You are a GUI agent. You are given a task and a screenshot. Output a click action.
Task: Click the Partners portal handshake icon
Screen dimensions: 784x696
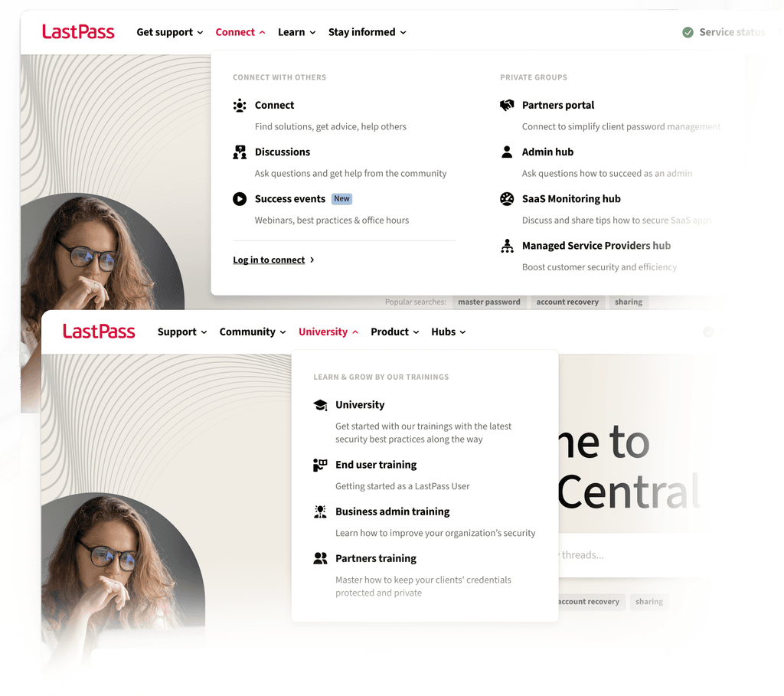(x=507, y=105)
